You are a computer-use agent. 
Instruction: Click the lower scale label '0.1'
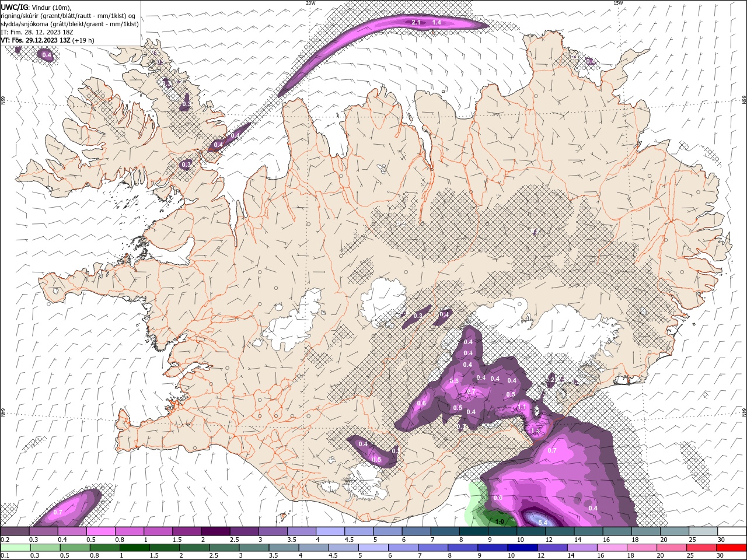tap(5, 556)
